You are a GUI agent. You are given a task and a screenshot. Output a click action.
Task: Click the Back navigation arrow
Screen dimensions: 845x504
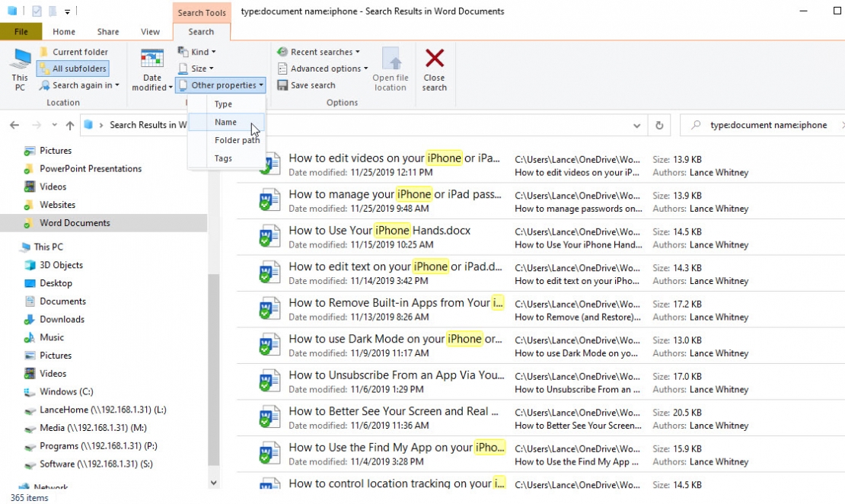coord(14,124)
